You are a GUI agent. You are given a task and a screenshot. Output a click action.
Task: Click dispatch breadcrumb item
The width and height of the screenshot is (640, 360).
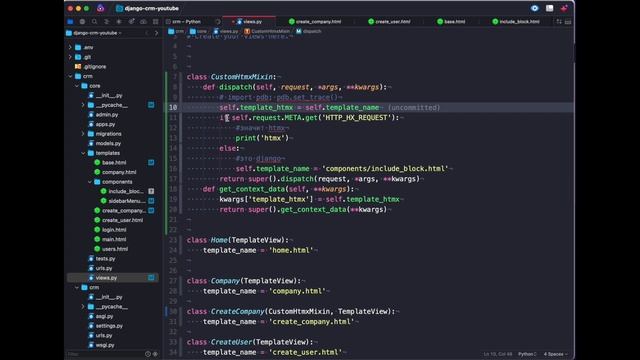[309, 31]
